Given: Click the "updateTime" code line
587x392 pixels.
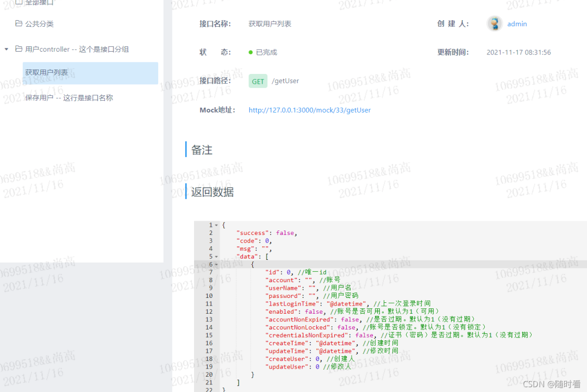Looking at the screenshot, I should (332, 351).
